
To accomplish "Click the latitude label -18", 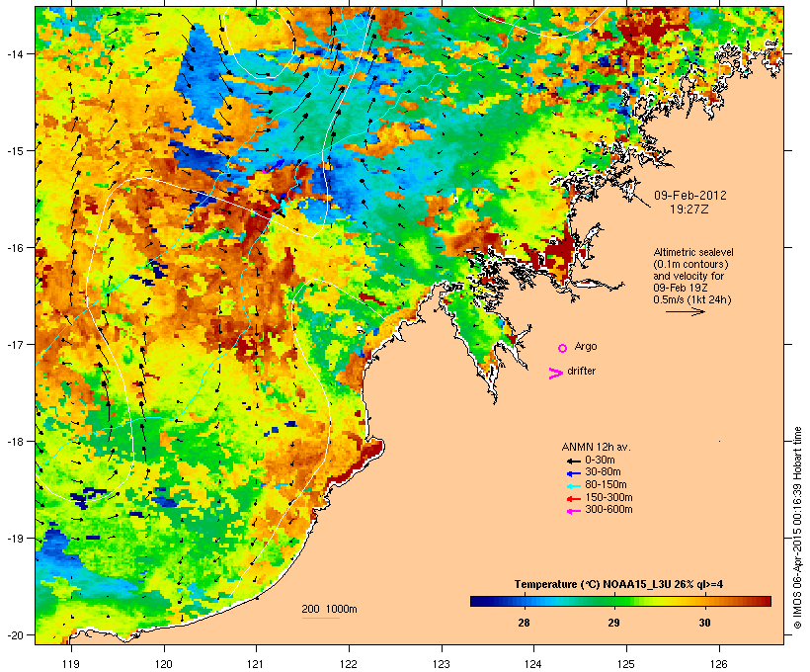I will [x=14, y=442].
